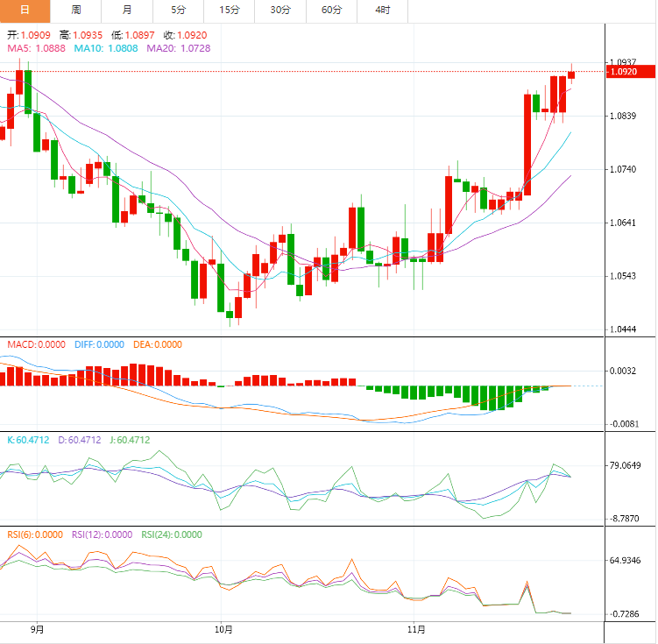Click the 10月 marker on time axis
This screenshot has width=658, height=644.
(223, 629)
